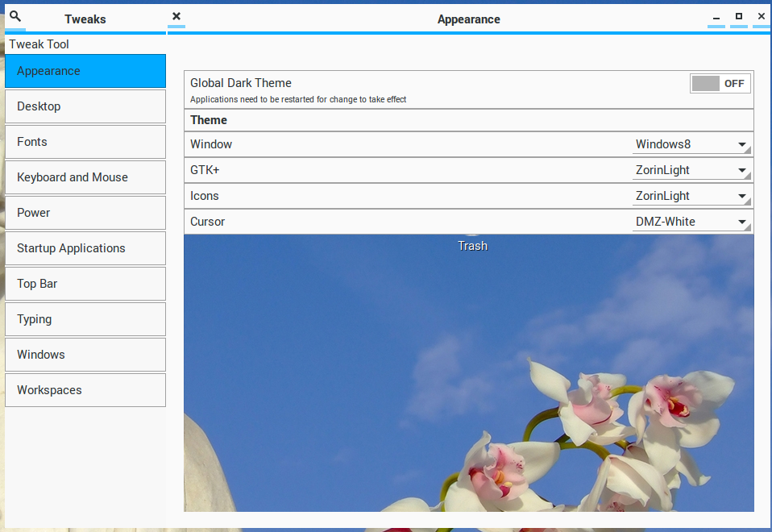The height and width of the screenshot is (532, 772).
Task: Go to Keyboard and Mouse settings
Action: 85,178
